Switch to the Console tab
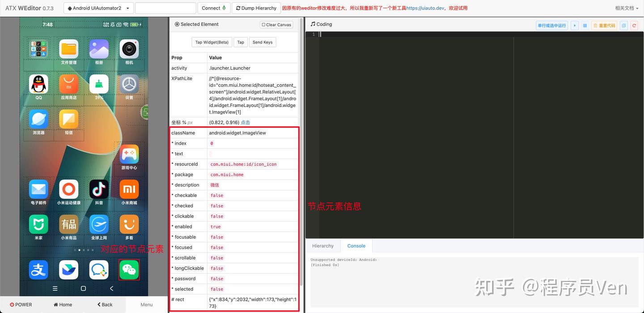 coord(356,246)
